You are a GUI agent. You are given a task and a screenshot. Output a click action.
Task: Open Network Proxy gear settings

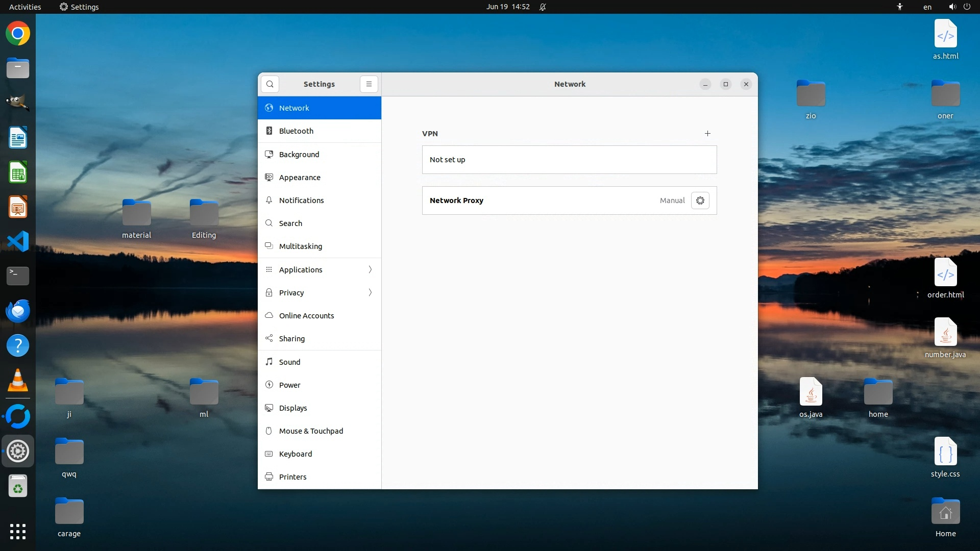pos(700,201)
